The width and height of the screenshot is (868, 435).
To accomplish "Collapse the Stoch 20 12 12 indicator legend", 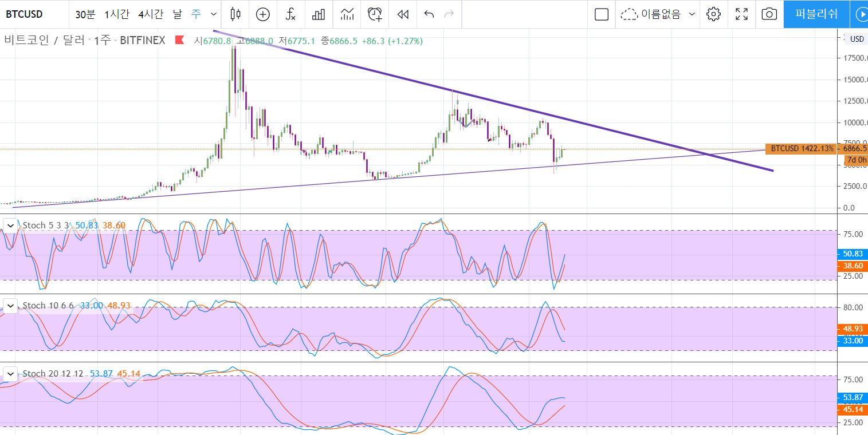I will pos(10,374).
